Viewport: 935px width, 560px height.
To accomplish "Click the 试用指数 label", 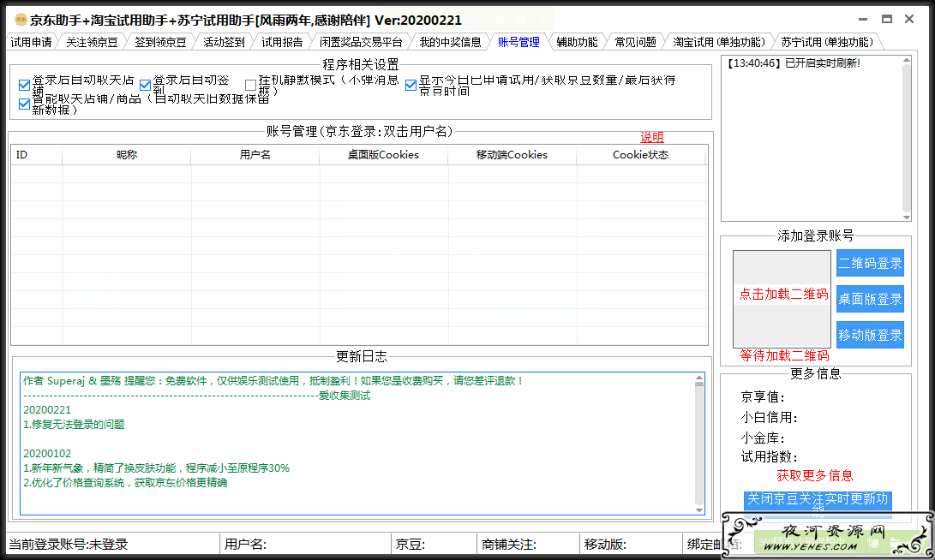I will pos(770,457).
